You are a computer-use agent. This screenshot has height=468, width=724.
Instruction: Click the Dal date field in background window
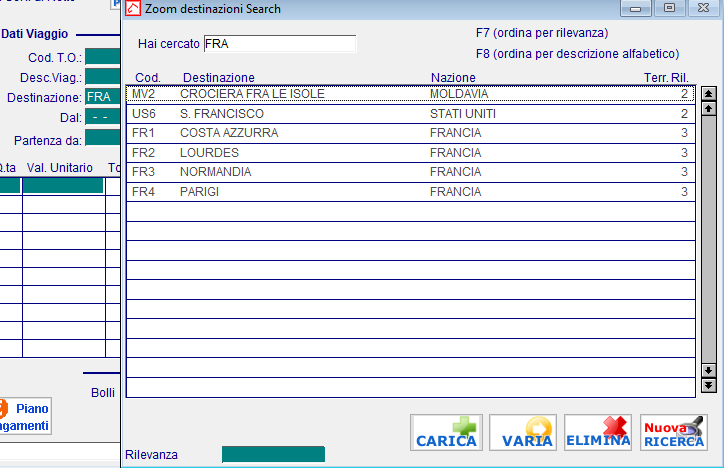point(103,117)
